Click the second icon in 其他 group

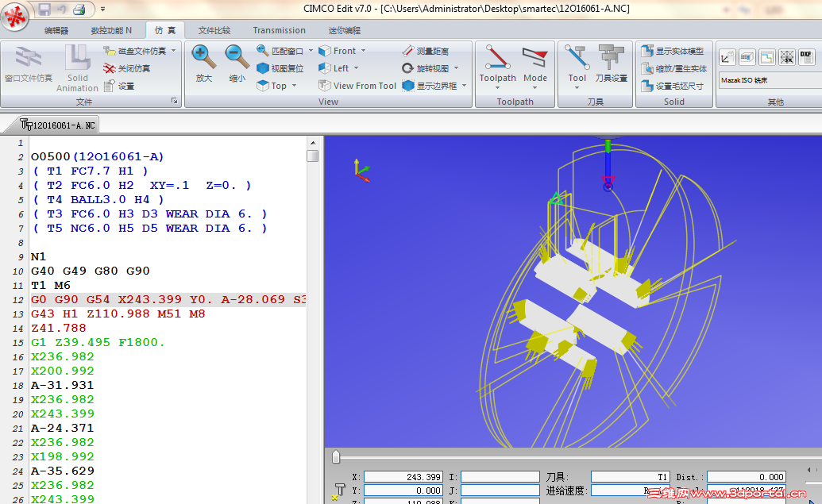point(747,57)
